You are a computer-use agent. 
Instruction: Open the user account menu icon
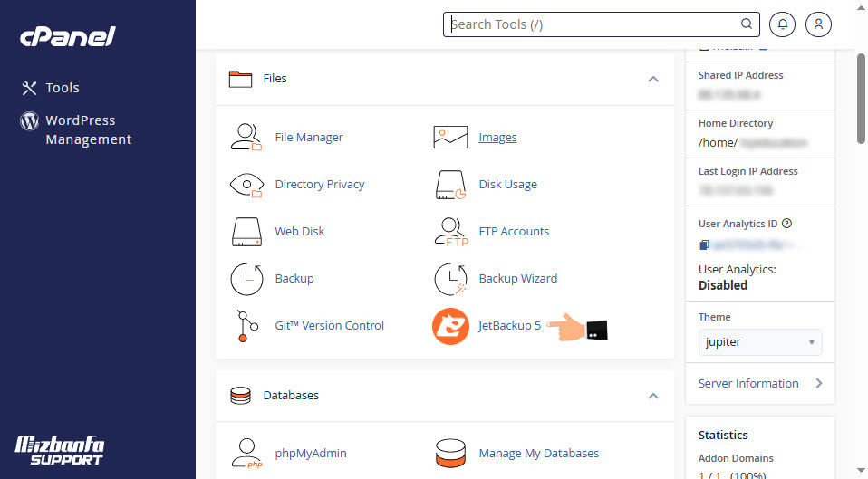[818, 24]
